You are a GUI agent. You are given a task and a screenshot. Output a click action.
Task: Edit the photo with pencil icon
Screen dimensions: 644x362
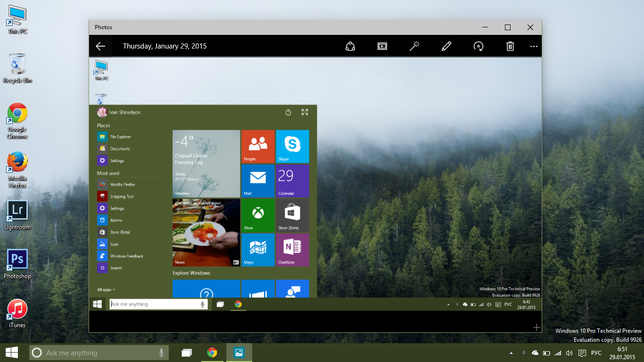446,46
